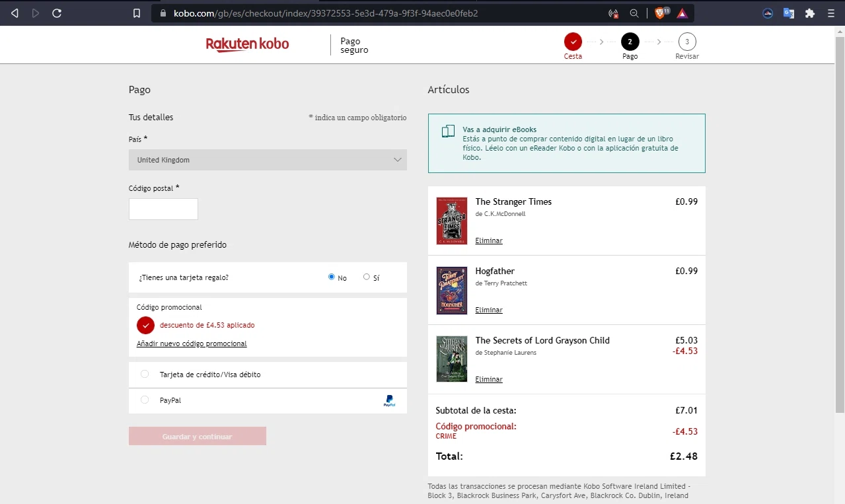
Task: Click author text de Terry Pratchett
Action: [501, 283]
